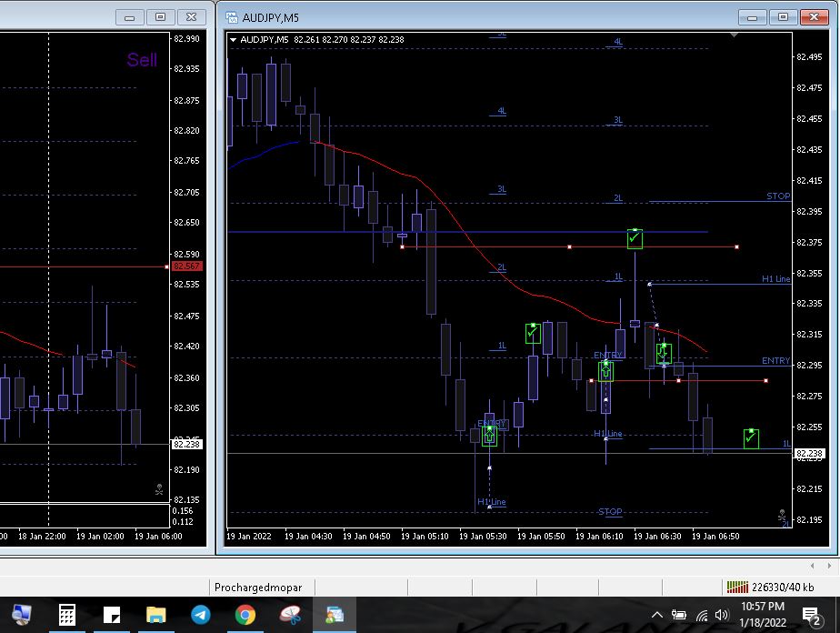The image size is (840, 633).
Task: Click the green checkmark box near 82.255
Action: tap(750, 437)
